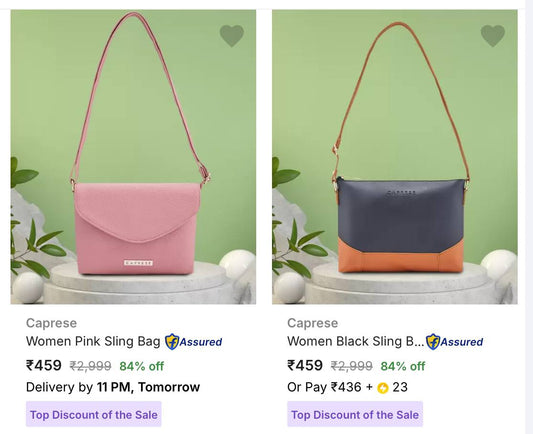Open the black and orange bag image
Viewport: 533px width, 434px height.
coord(395,157)
